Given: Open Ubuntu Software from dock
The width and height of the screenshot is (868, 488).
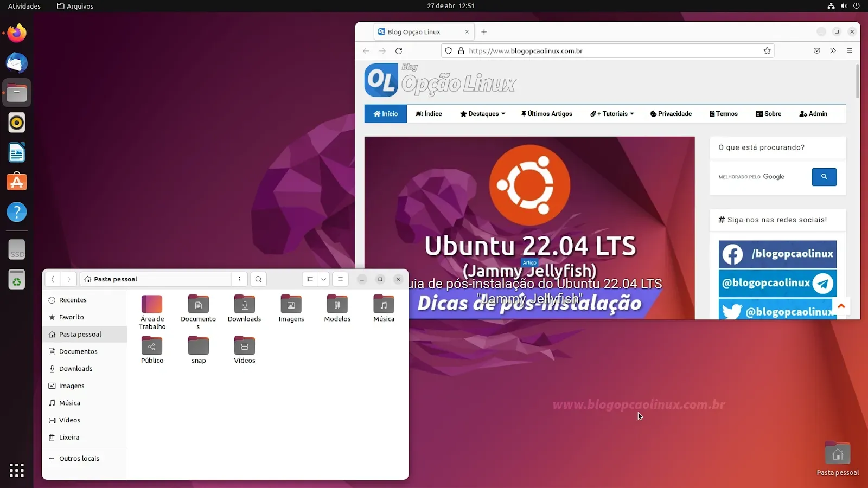Looking at the screenshot, I should 17,182.
